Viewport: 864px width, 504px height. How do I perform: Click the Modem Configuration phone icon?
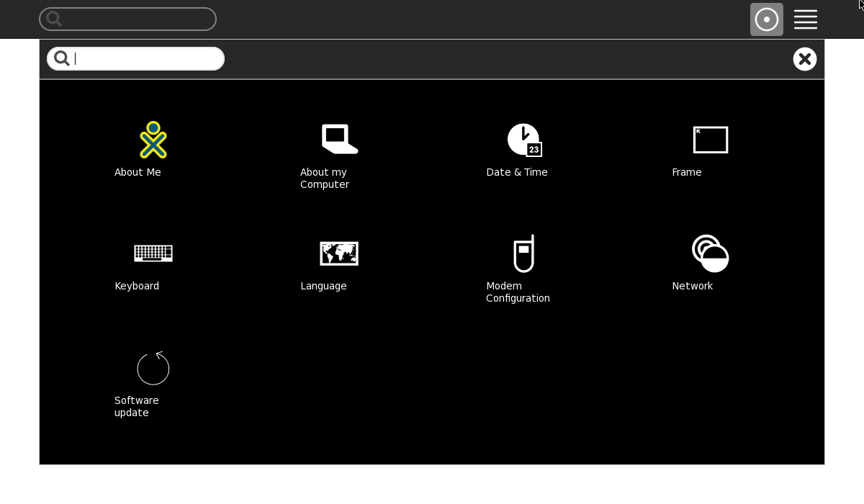524,253
